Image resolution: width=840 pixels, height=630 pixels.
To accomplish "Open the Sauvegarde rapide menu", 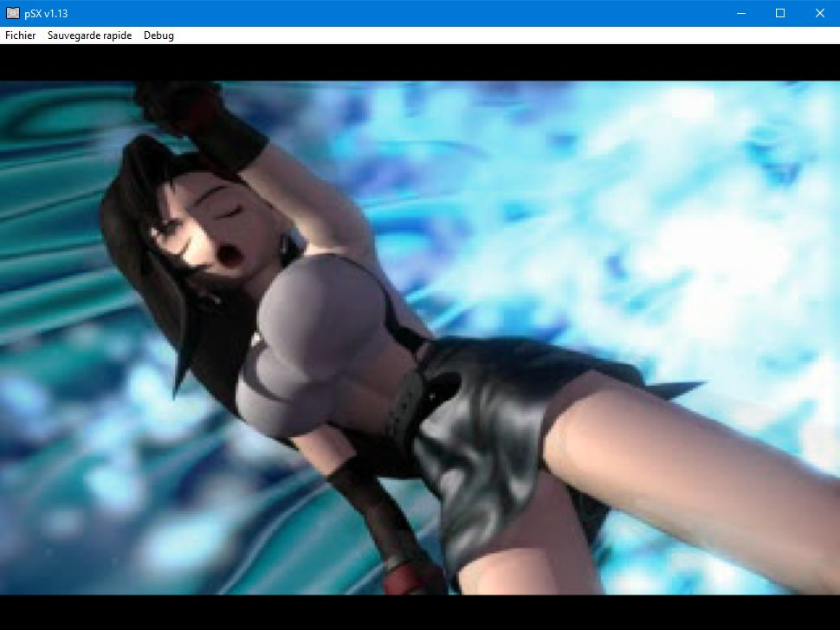I will [89, 35].
